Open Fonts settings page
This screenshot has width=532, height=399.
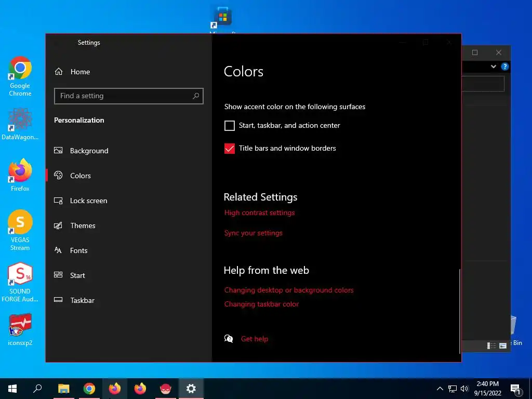click(71, 250)
